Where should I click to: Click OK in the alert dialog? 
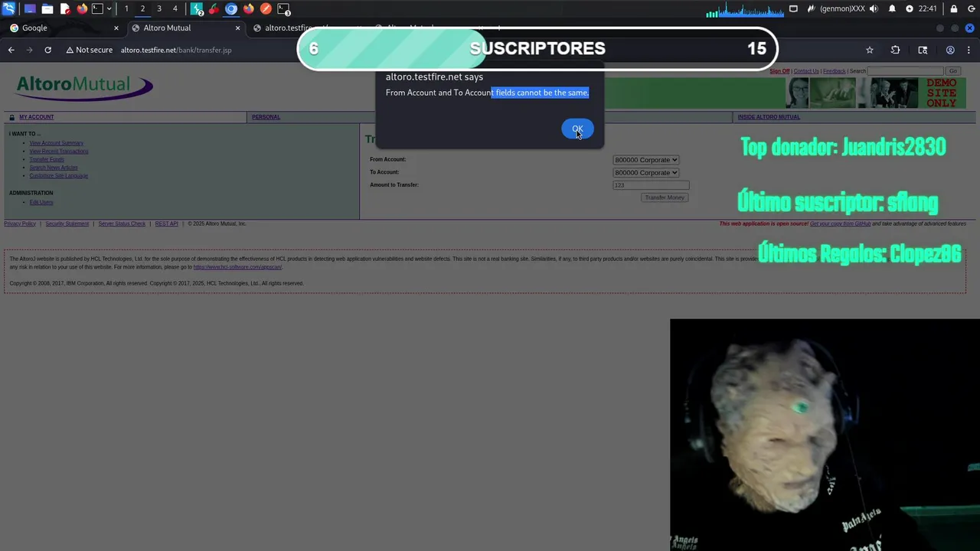point(577,129)
